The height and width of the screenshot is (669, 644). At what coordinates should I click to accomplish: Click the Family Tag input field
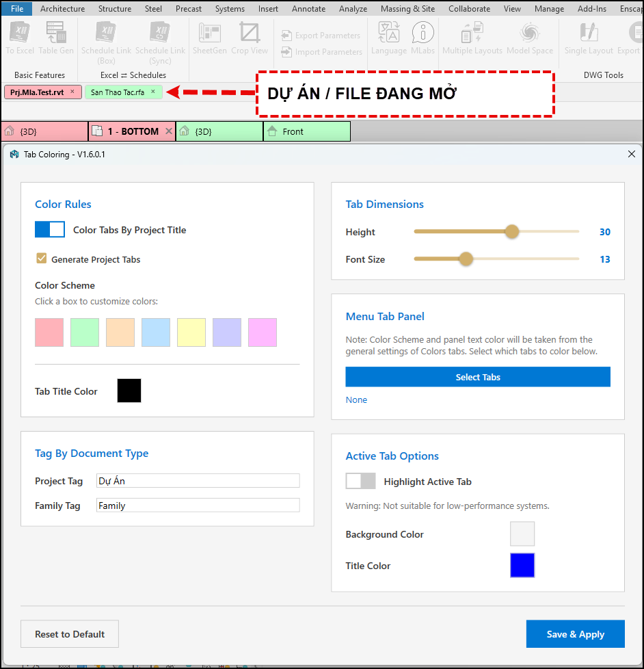point(198,506)
